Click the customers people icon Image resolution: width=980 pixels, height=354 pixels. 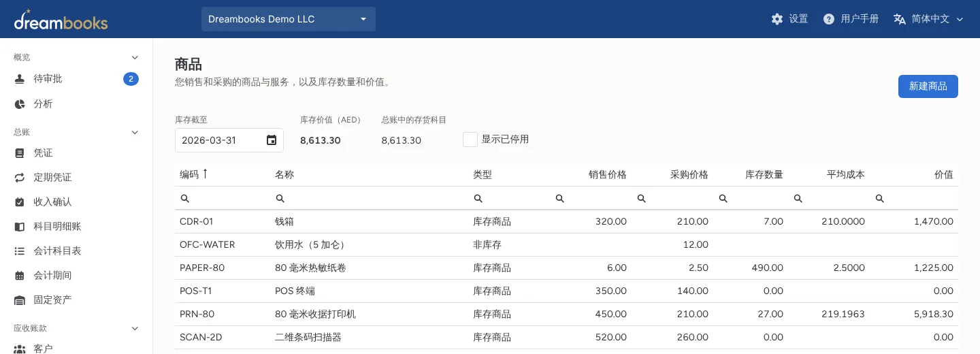coord(20,349)
